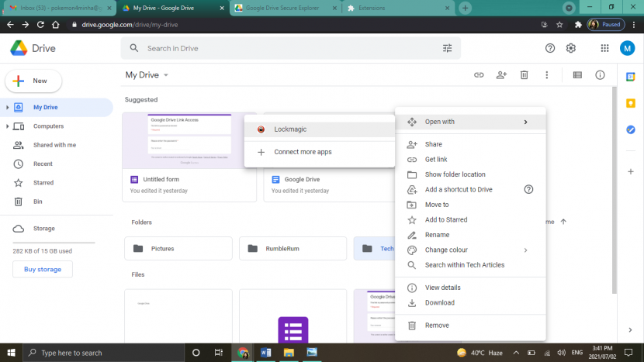
Task: Click the Get add-ons plus icon
Action: 631,171
